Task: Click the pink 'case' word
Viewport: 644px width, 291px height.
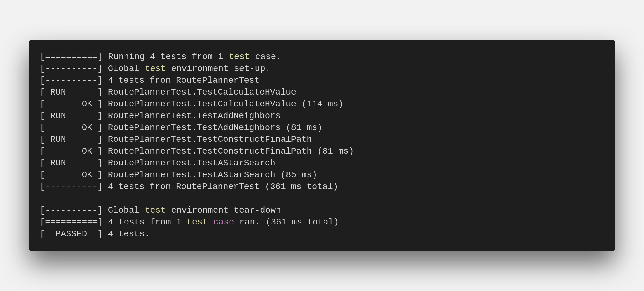Action: (x=223, y=222)
